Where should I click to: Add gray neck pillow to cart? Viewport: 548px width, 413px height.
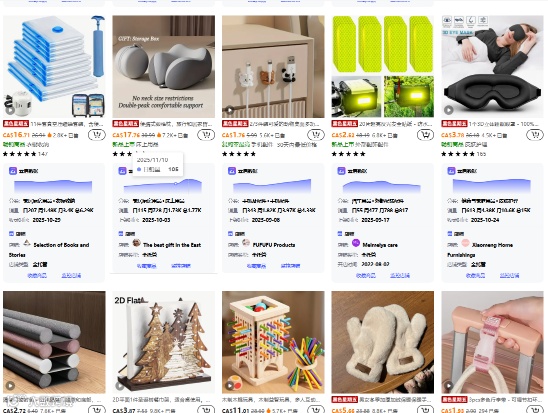206,135
